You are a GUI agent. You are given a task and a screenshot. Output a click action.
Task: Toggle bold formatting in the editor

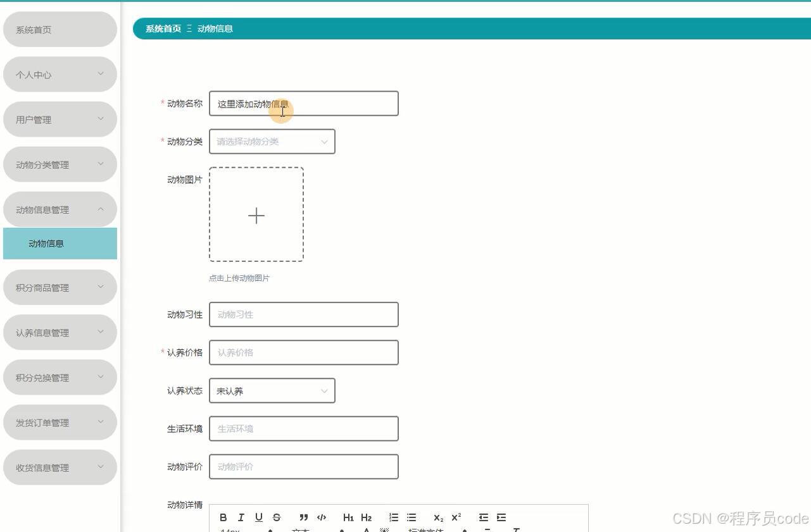click(x=223, y=517)
